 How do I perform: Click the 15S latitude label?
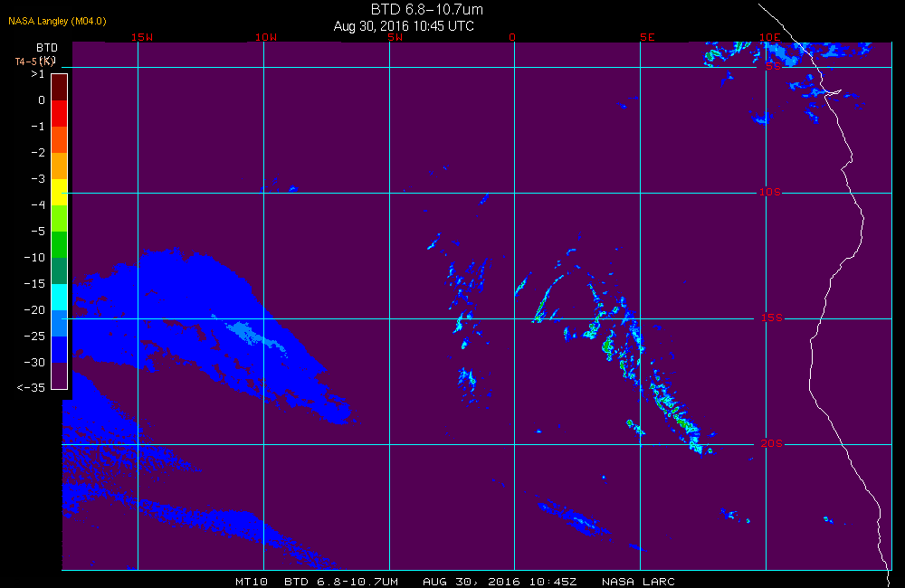tap(772, 318)
